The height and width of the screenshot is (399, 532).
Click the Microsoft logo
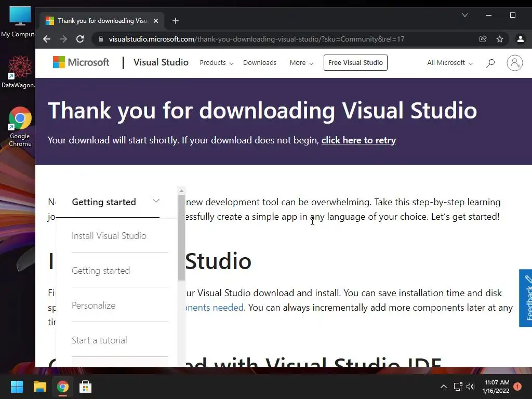click(81, 62)
